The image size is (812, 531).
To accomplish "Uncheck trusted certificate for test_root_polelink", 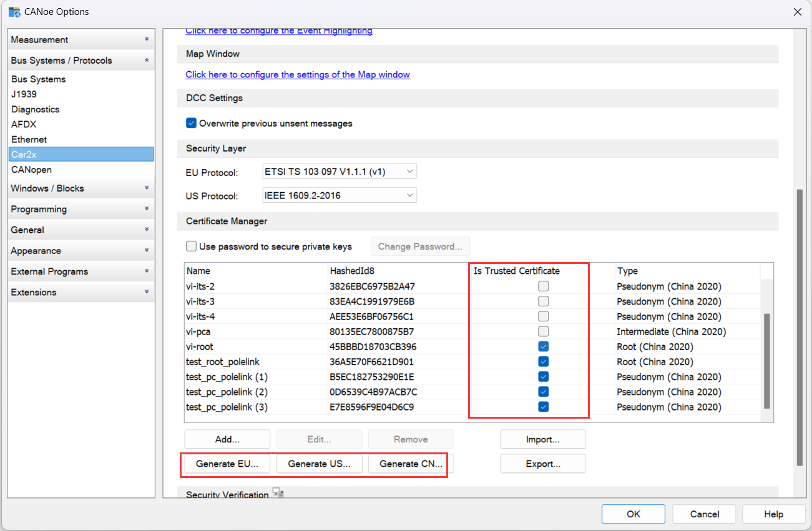I will pyautogui.click(x=544, y=362).
